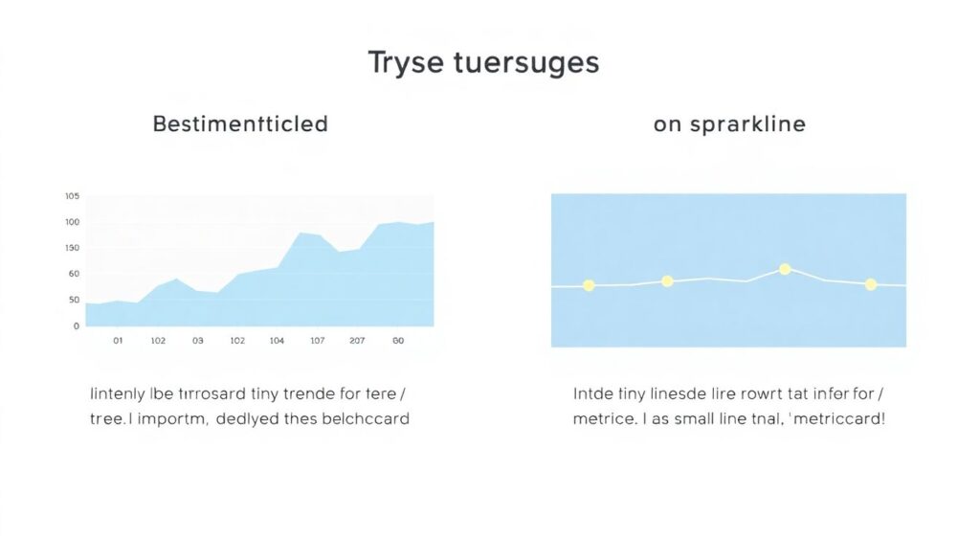Click the "01" x-axis label
This screenshot has width=980, height=560.
click(x=119, y=340)
